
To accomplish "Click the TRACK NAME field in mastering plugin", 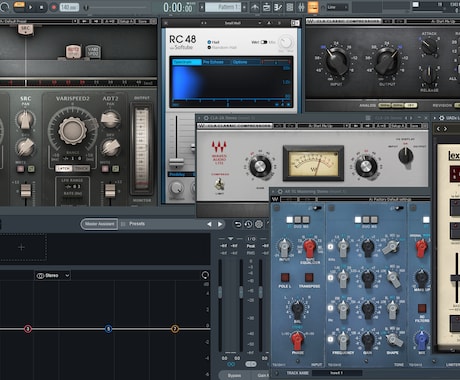I will point(337,373).
